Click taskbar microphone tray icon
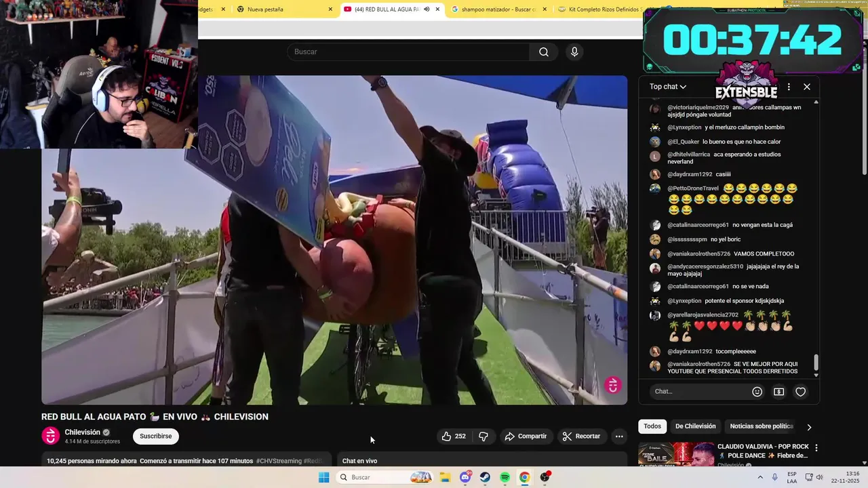 tap(775, 477)
